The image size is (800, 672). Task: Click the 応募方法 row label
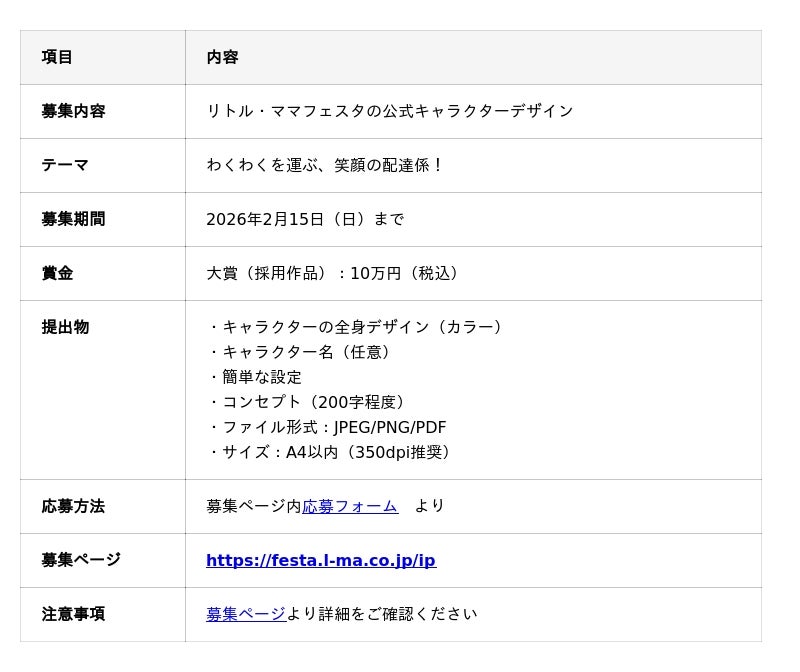[73, 506]
